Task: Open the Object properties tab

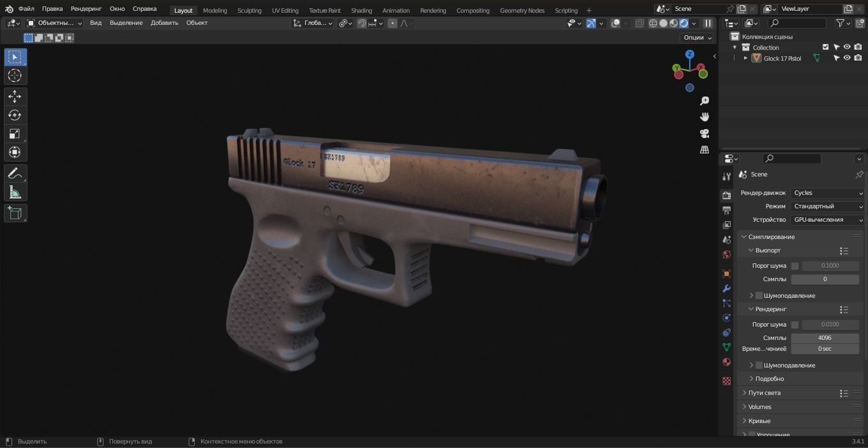Action: tap(726, 274)
